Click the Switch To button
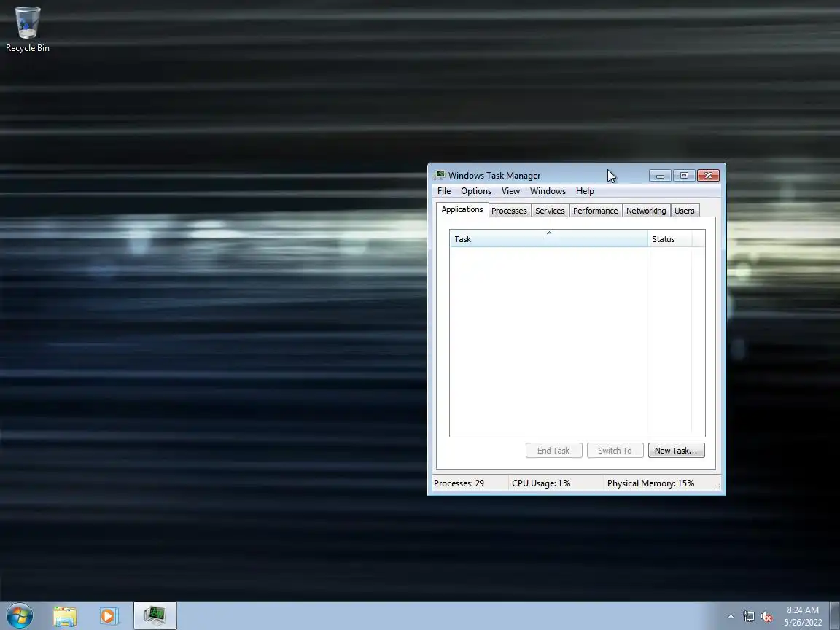 pyautogui.click(x=615, y=451)
